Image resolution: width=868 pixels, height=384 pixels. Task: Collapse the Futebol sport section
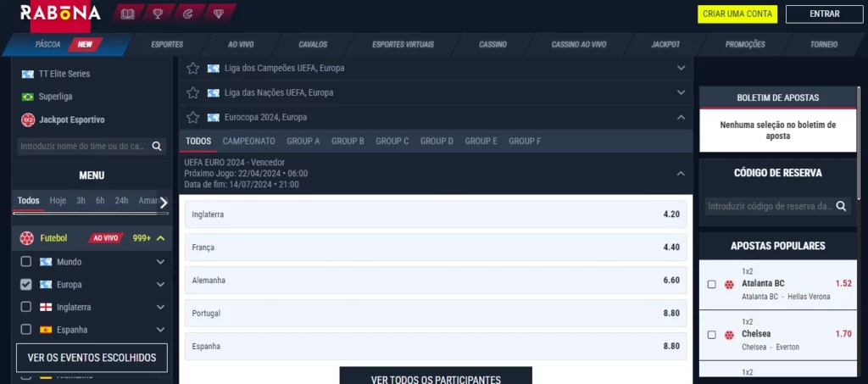pos(160,238)
